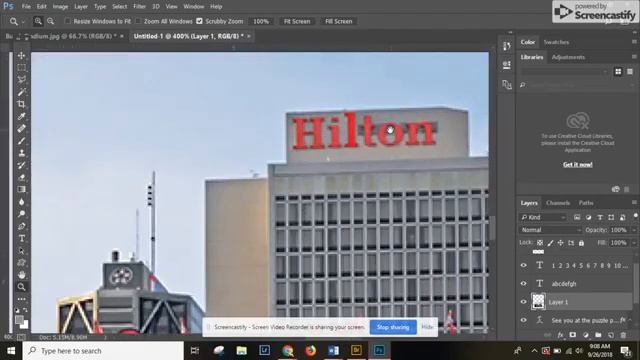Open the Image menu
The height and width of the screenshot is (360, 640).
pos(60,7)
